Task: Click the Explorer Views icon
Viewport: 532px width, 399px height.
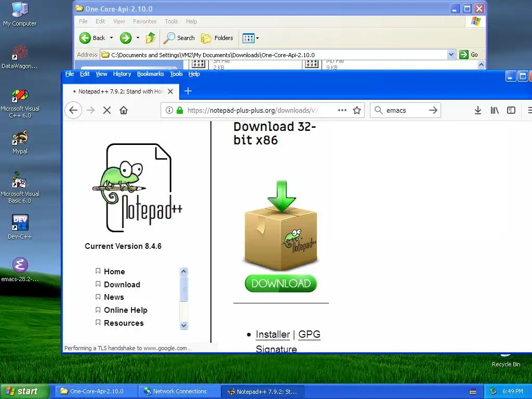Action: 248,38
